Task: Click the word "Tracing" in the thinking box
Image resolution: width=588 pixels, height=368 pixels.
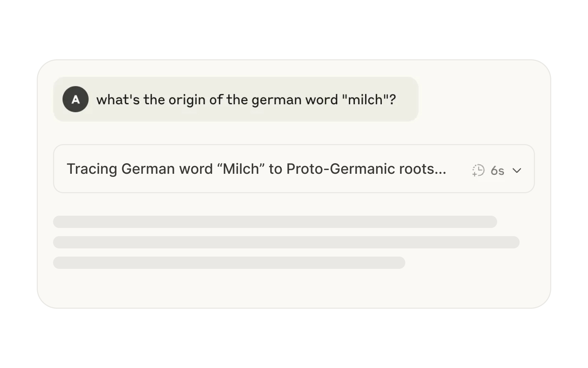Action: [x=92, y=169]
